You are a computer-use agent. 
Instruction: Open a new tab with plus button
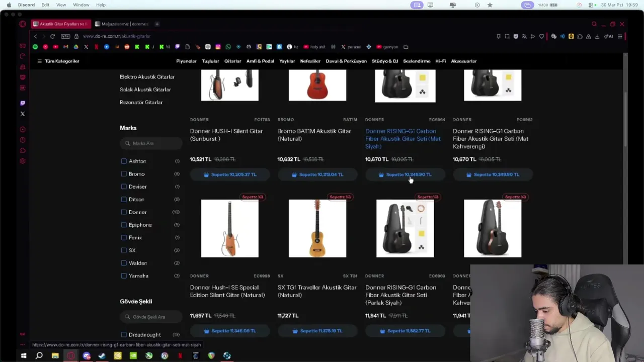point(157,24)
